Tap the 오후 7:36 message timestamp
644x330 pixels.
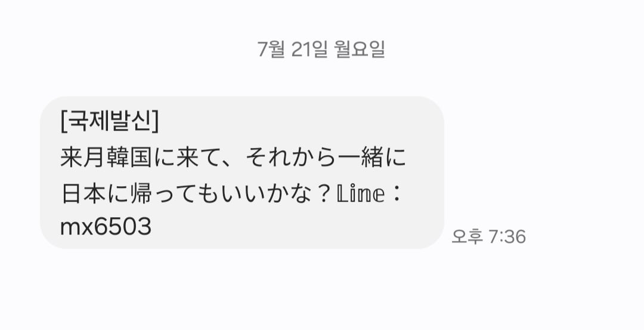tap(488, 237)
